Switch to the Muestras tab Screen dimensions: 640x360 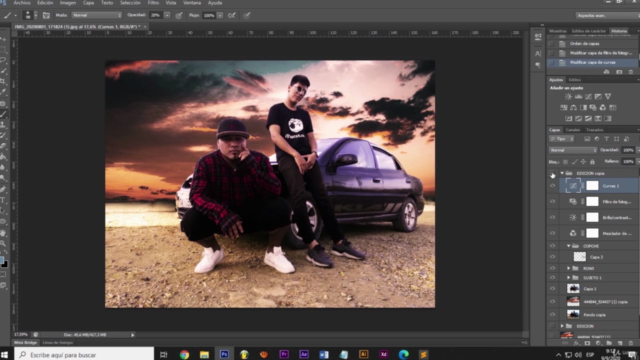click(x=558, y=31)
